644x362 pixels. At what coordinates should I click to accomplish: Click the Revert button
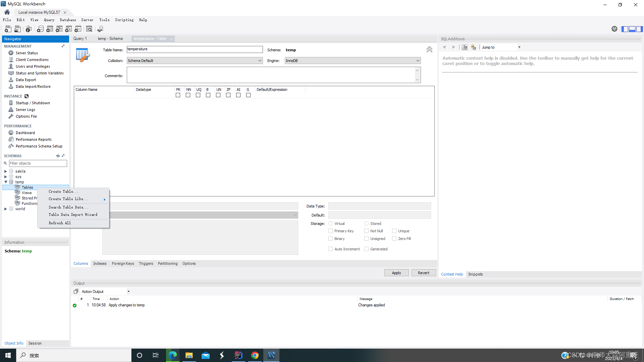[x=423, y=273]
